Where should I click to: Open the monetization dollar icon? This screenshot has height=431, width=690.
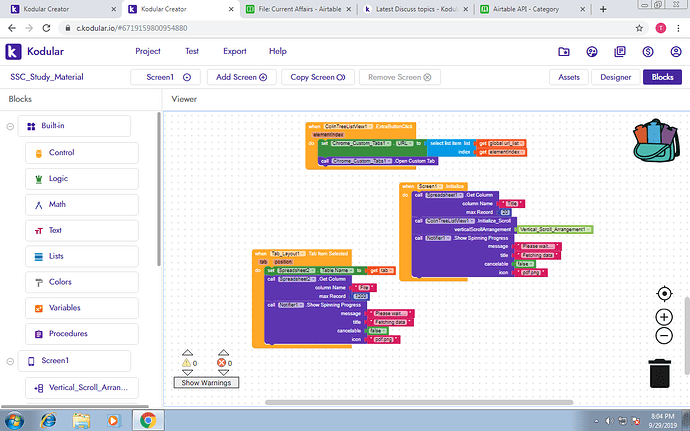648,52
